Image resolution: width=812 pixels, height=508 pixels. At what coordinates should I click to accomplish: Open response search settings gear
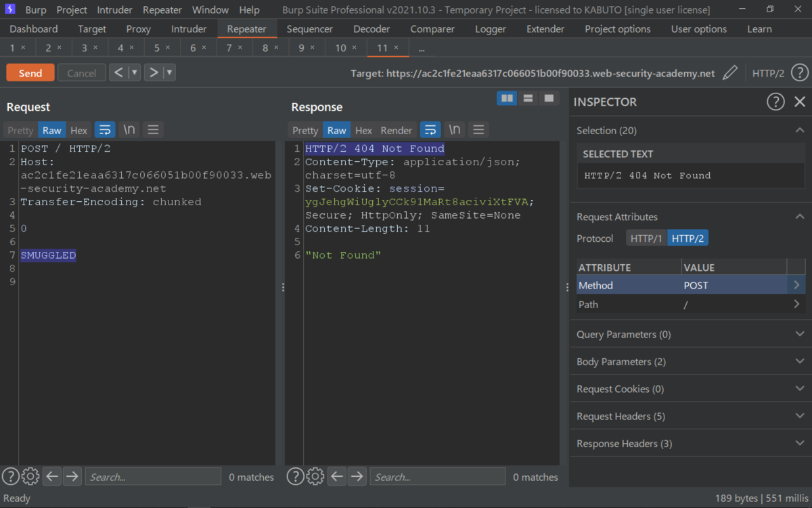(x=315, y=476)
